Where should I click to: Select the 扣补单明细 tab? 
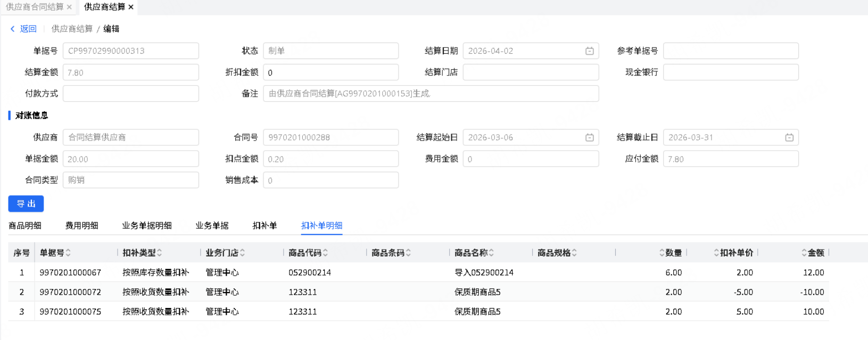[321, 226]
